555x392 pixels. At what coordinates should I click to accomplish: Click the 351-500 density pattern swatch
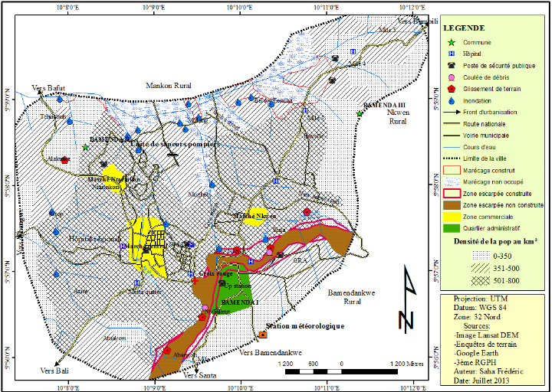[x=481, y=268]
